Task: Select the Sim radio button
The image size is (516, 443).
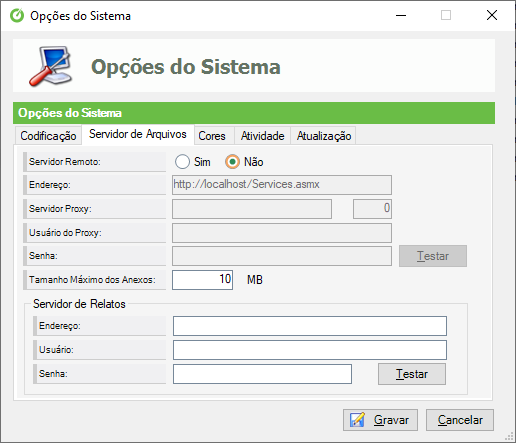Action: [182, 162]
